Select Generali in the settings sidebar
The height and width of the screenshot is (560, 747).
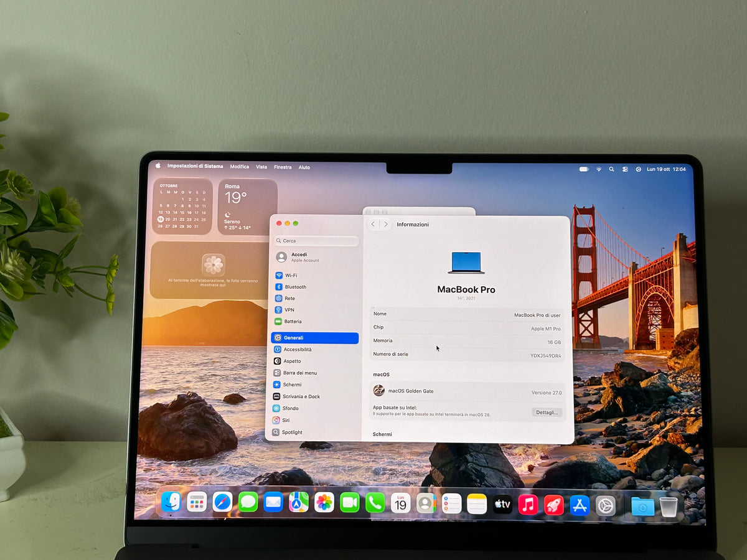pyautogui.click(x=315, y=338)
